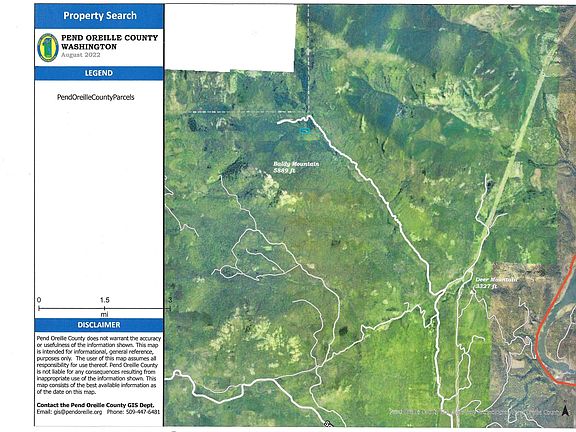Click the Deer Mountain map label

click(496, 280)
